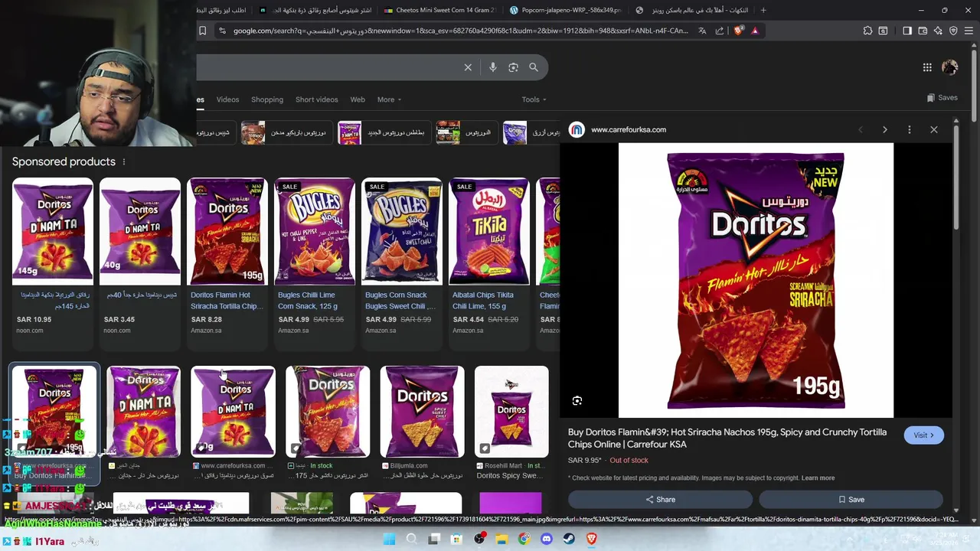Start a voice search with the microphone
The width and height of the screenshot is (980, 551).
pos(492,67)
